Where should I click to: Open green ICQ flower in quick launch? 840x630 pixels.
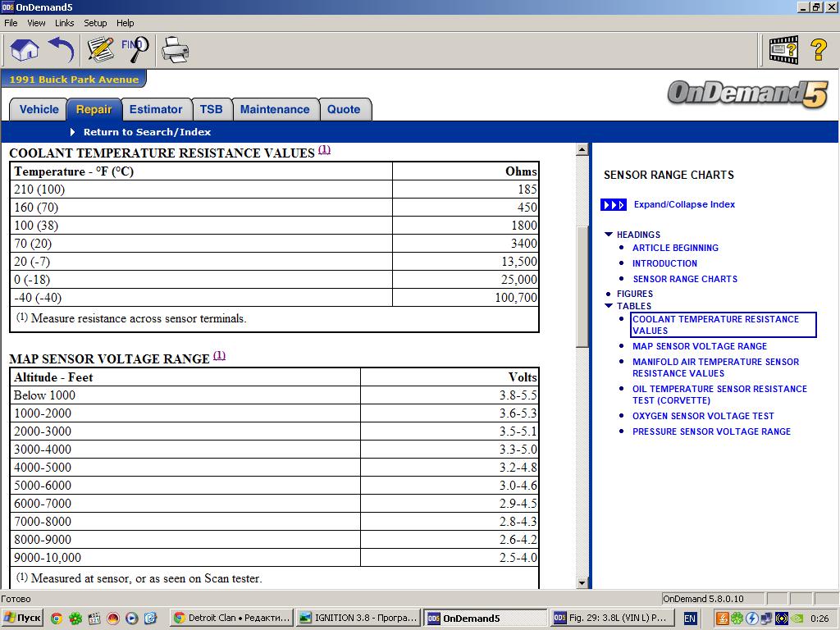click(x=75, y=619)
